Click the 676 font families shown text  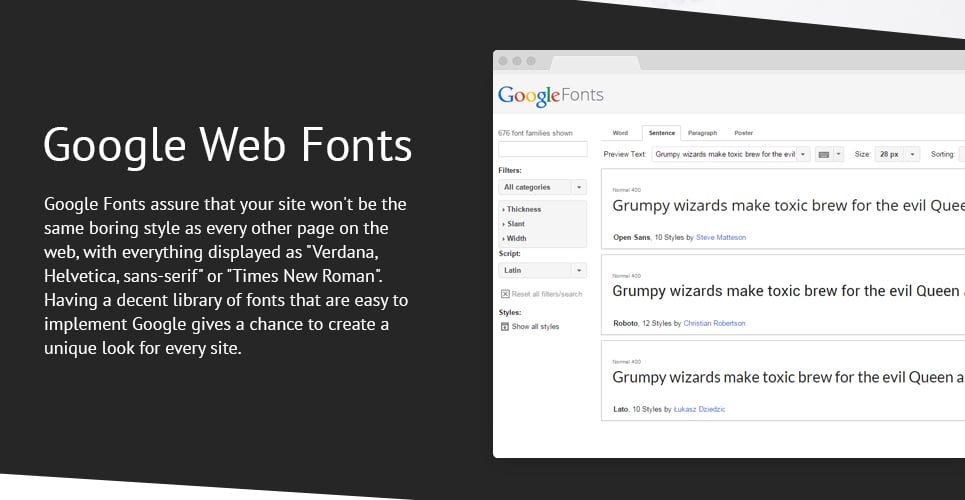pyautogui.click(x=535, y=133)
